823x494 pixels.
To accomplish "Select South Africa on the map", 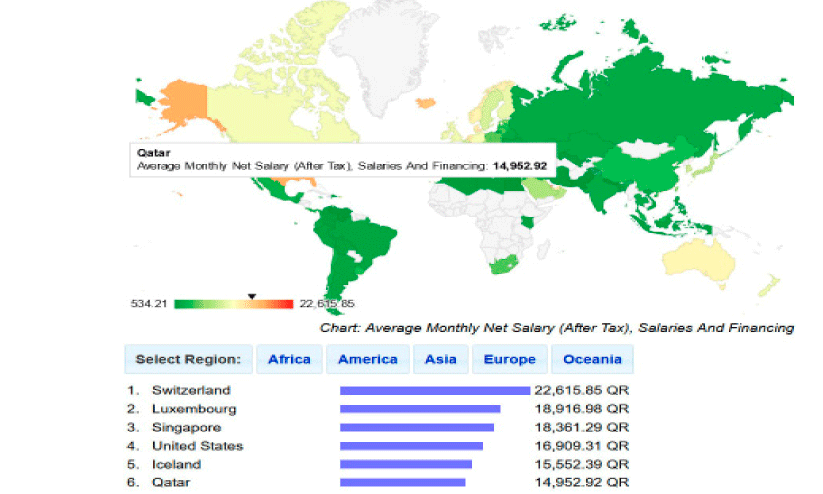I will 500,264.
